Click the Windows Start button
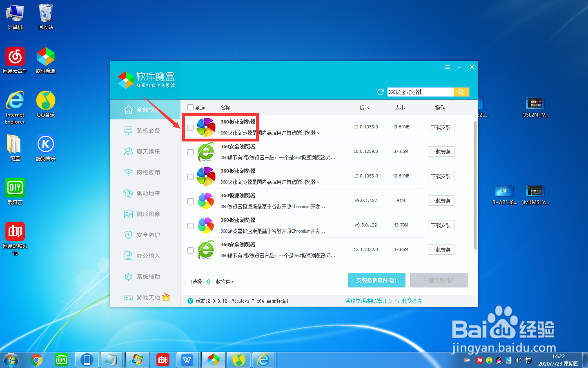The width and height of the screenshot is (588, 368). 11,360
